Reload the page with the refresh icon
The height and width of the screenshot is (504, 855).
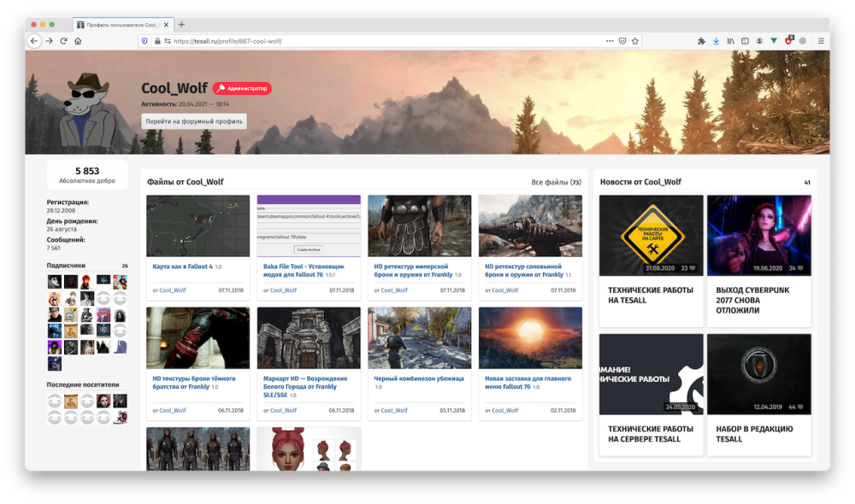point(64,41)
